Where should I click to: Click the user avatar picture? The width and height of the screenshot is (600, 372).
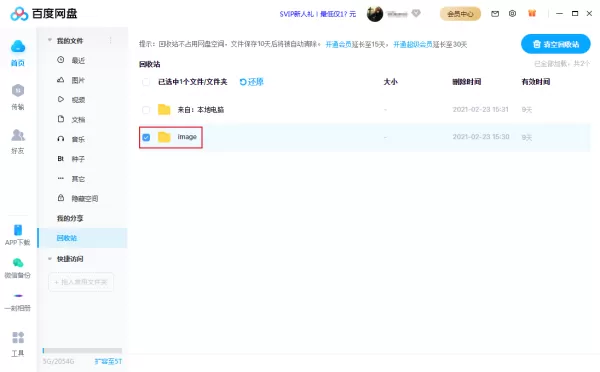pyautogui.click(x=375, y=14)
